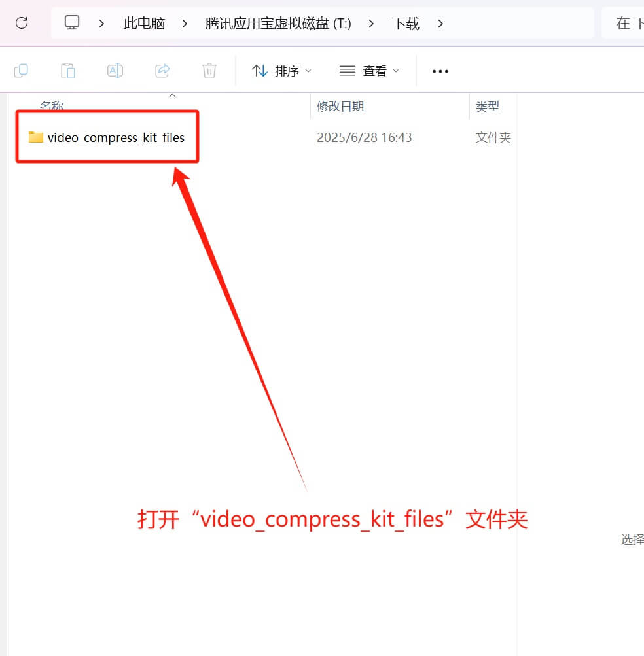
Task: Open the 排序 sort dropdown
Action: (282, 71)
